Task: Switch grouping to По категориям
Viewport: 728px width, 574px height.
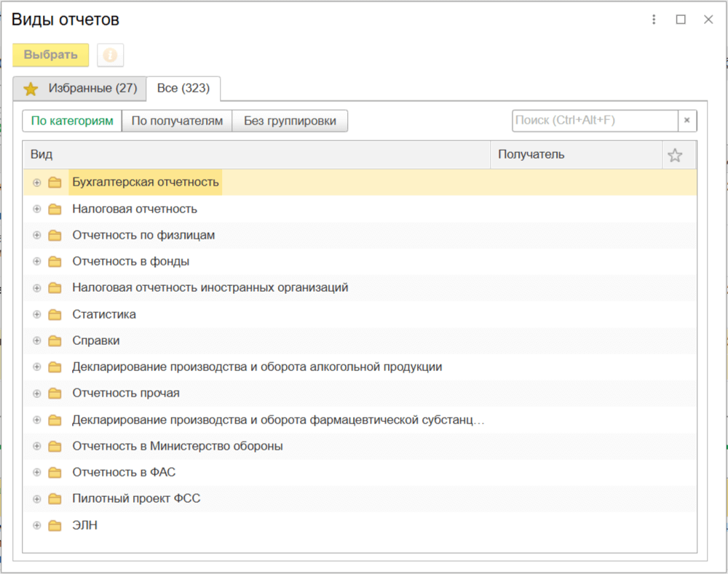Action: [72, 121]
